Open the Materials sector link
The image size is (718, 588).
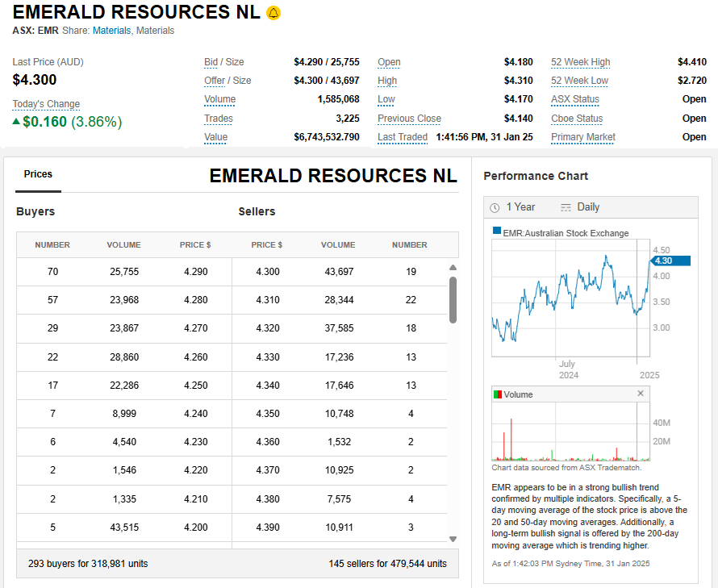click(111, 31)
